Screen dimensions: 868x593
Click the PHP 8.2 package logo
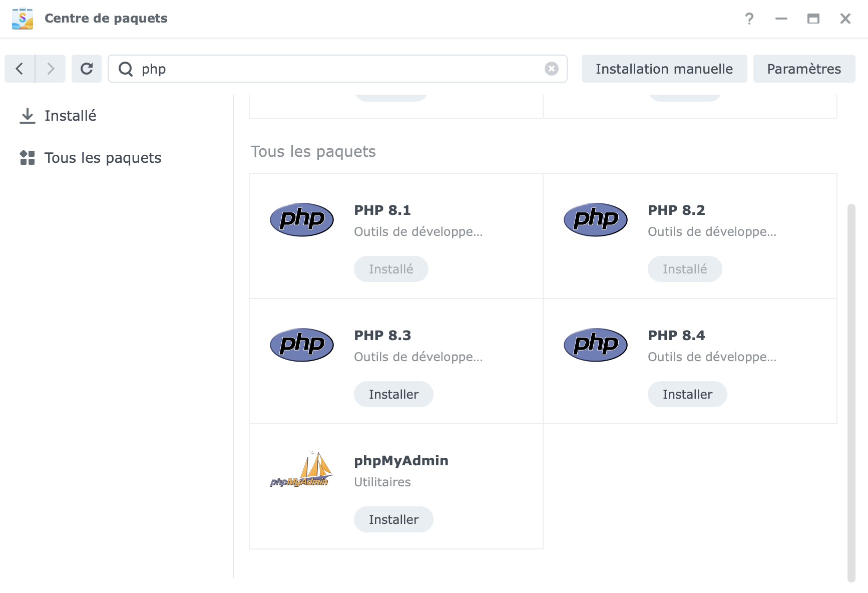[595, 219]
